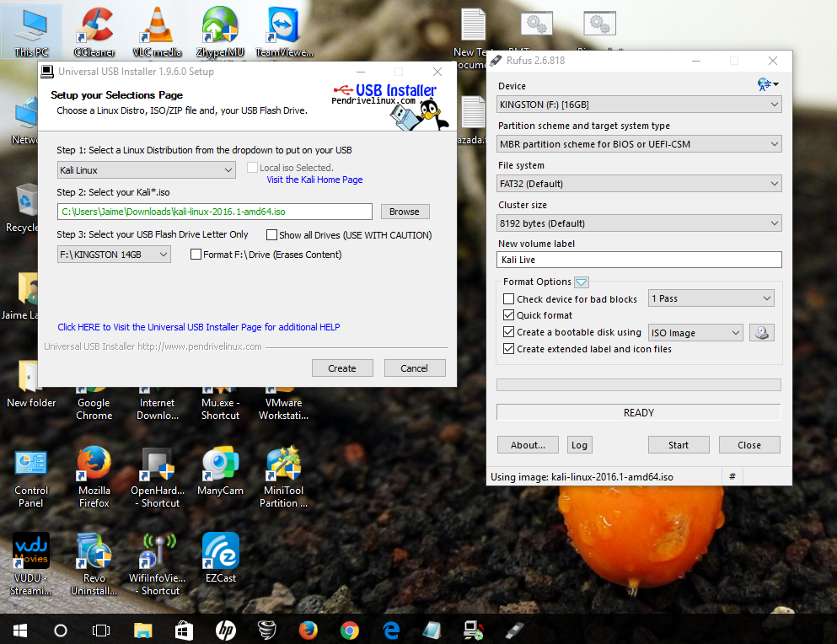Viewport: 837px width, 644px height.
Task: Click the Rufus About button
Action: [528, 445]
